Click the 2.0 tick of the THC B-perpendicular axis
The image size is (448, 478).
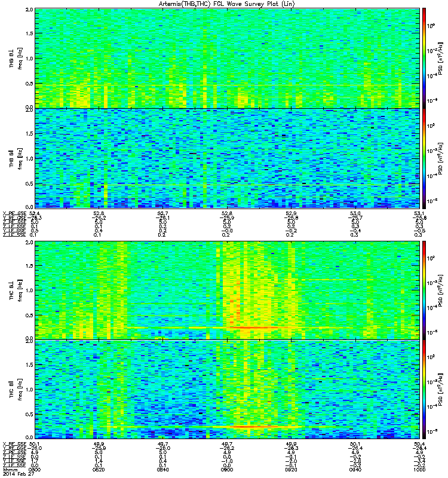coord(29,243)
